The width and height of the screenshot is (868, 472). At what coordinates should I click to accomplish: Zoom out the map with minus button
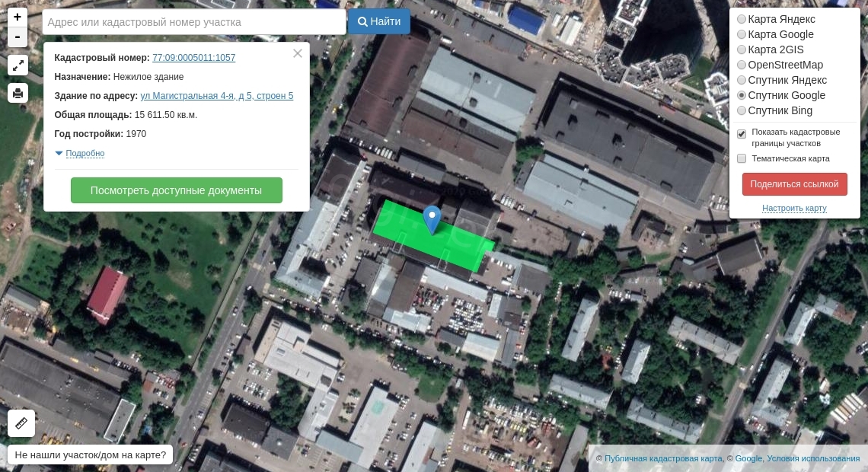(x=18, y=37)
